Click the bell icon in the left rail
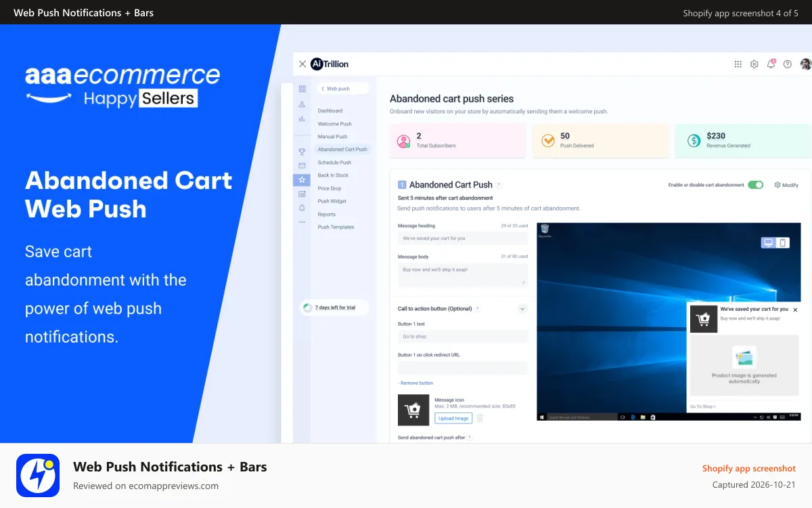The height and width of the screenshot is (508, 812). [302, 208]
